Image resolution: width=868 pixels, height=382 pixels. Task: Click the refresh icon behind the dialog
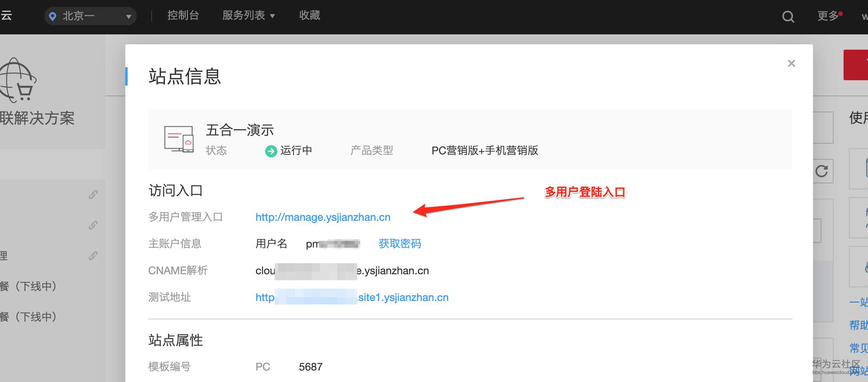click(821, 171)
